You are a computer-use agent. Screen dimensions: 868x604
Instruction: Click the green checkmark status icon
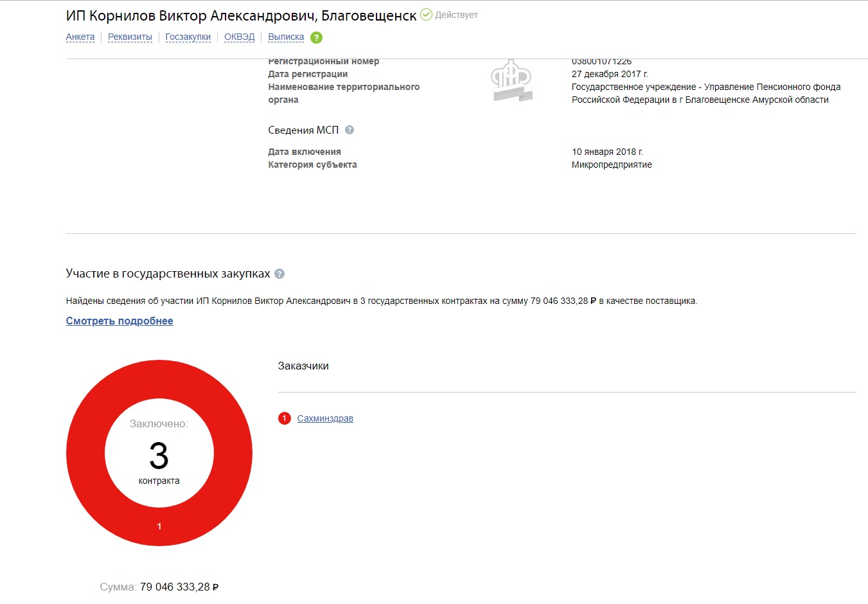click(426, 14)
